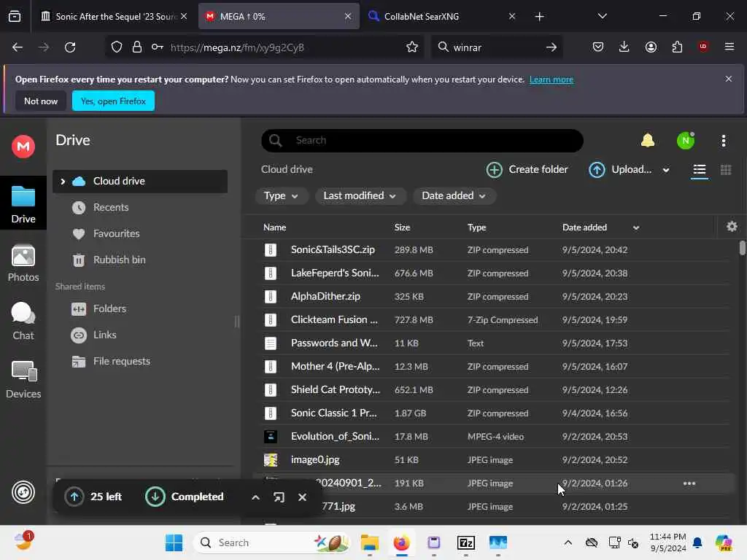Switch to grid thumbnail view
This screenshot has width=747, height=560.
coord(726,170)
